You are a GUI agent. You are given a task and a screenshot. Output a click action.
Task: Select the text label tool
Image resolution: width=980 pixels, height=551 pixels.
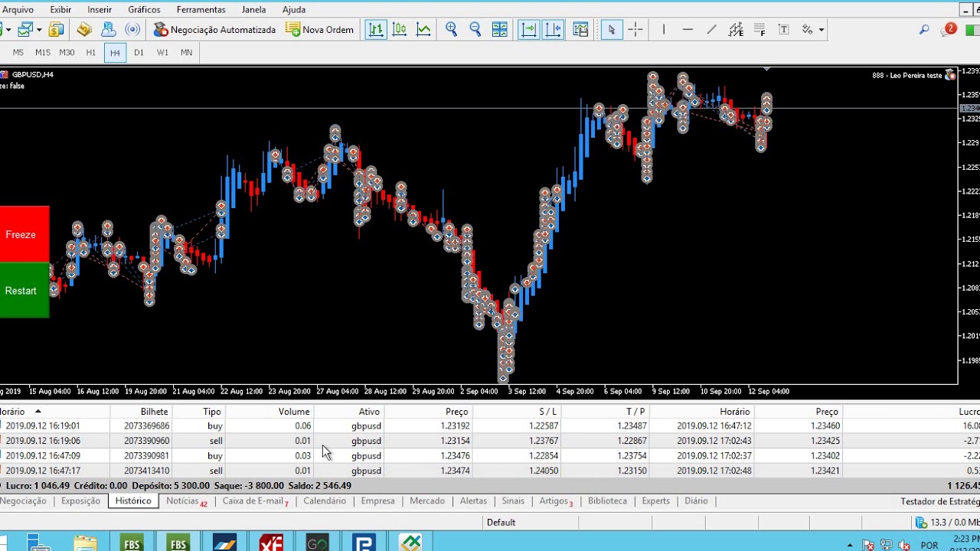coord(784,30)
